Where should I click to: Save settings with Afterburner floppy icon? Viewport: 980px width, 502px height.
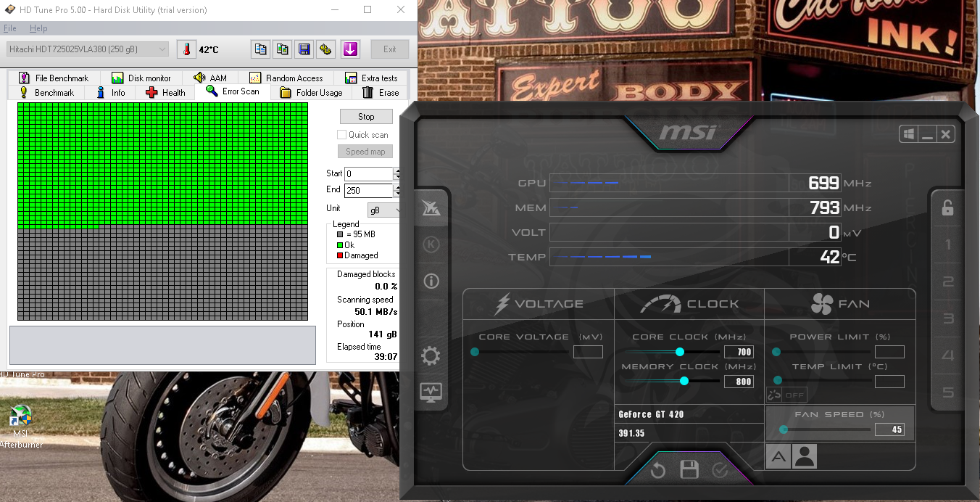point(689,470)
